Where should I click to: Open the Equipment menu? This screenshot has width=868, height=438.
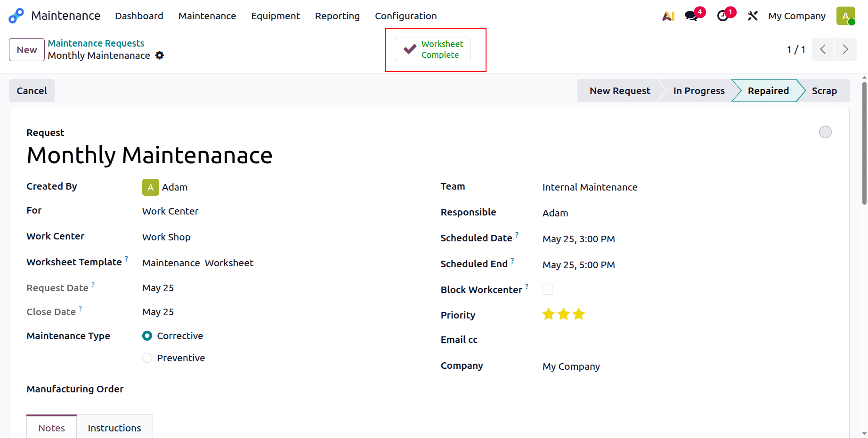point(276,16)
